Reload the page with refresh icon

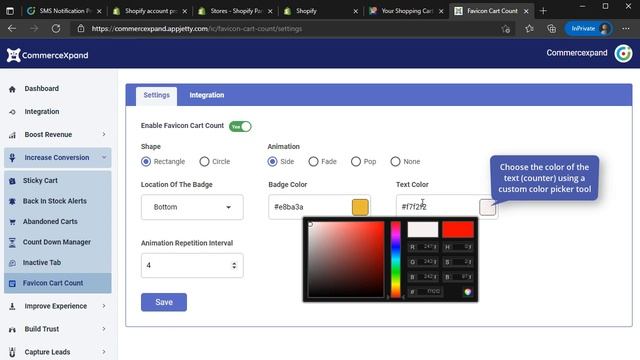(56, 29)
